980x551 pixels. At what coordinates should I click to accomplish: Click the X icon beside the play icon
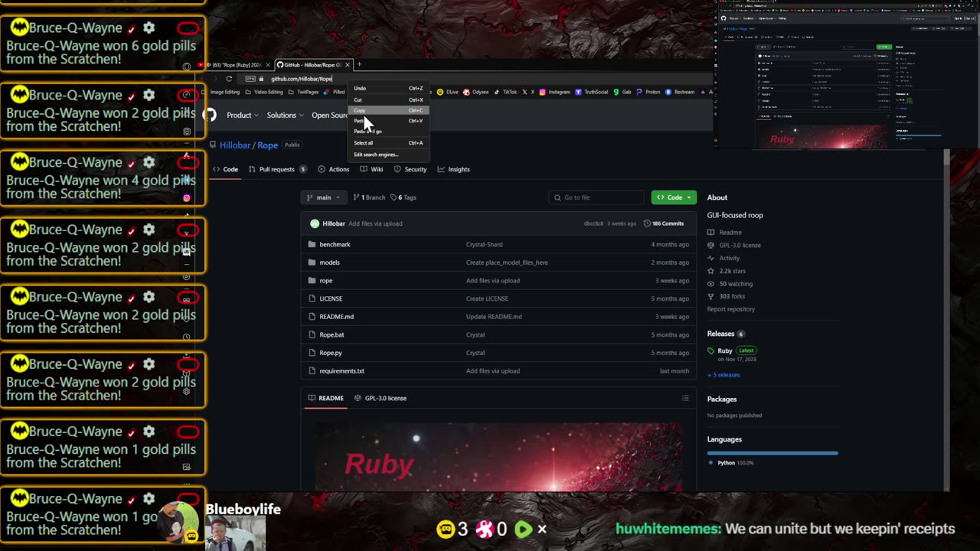pos(542,529)
